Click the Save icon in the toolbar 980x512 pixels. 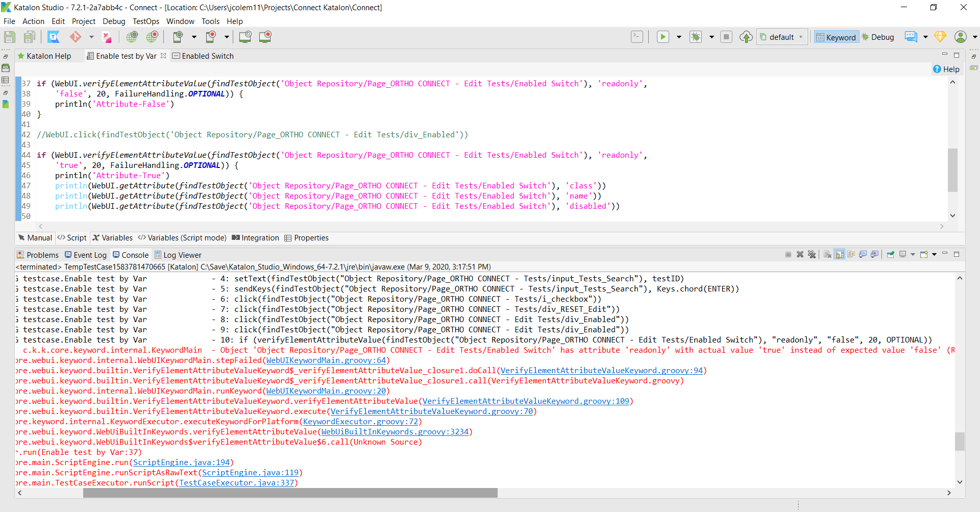(x=10, y=37)
